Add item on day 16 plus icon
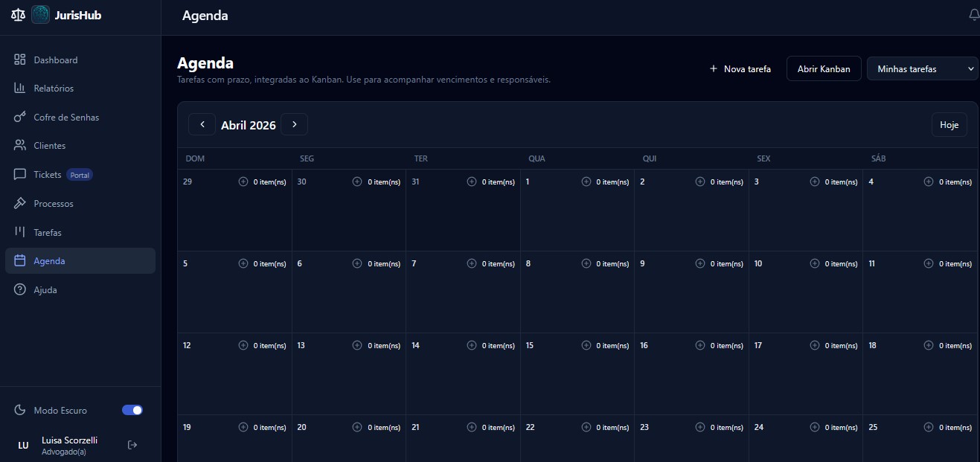980x462 pixels. click(x=700, y=345)
